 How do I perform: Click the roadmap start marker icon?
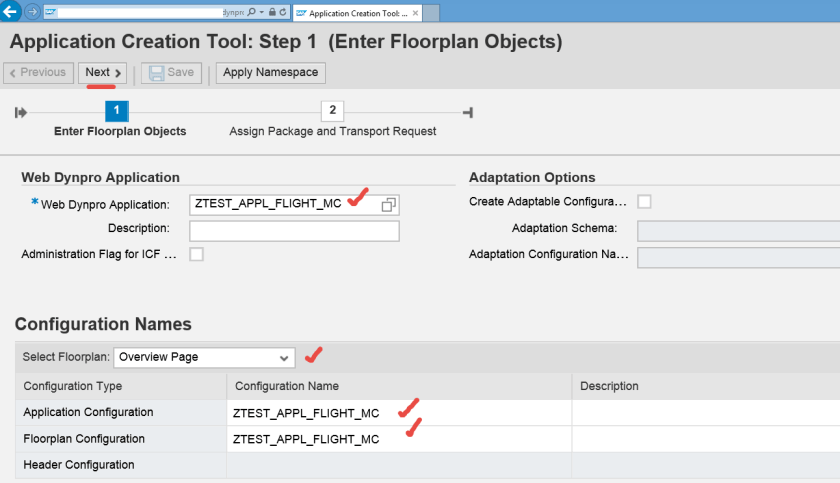[20, 113]
